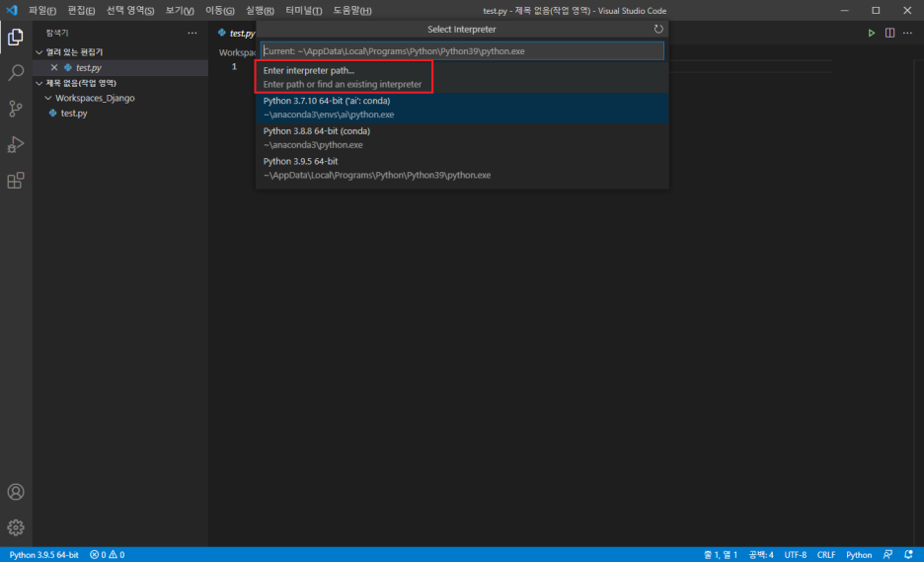Open editor More Actions ellipsis
Image resolution: width=924 pixels, height=562 pixels.
(907, 33)
